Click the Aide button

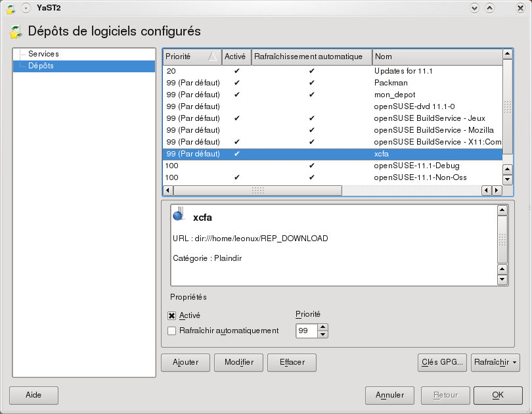tap(33, 396)
